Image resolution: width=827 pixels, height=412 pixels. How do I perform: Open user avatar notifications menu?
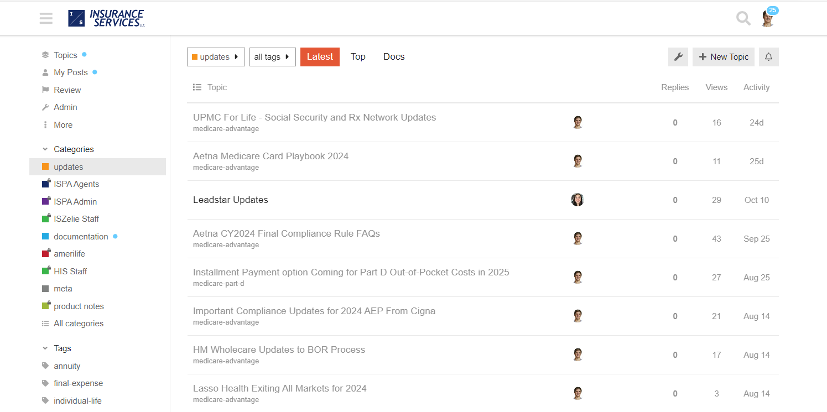pos(768,18)
